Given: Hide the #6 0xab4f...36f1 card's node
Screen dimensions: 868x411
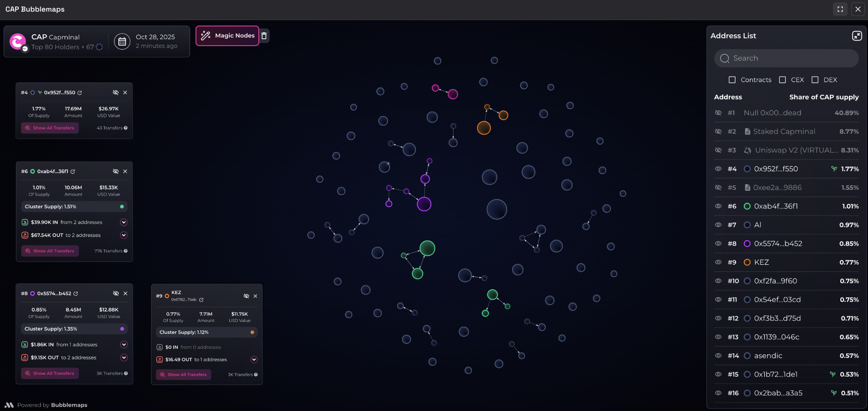Looking at the screenshot, I should tap(115, 172).
